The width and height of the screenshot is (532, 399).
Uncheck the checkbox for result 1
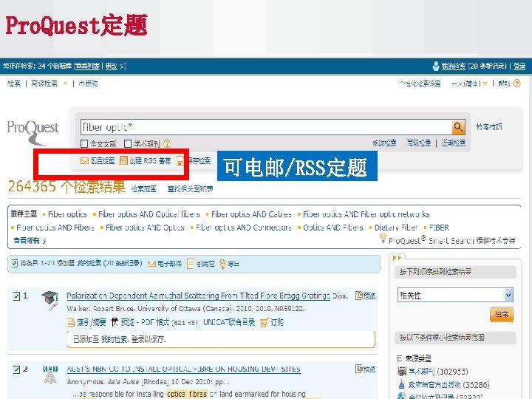(16, 296)
